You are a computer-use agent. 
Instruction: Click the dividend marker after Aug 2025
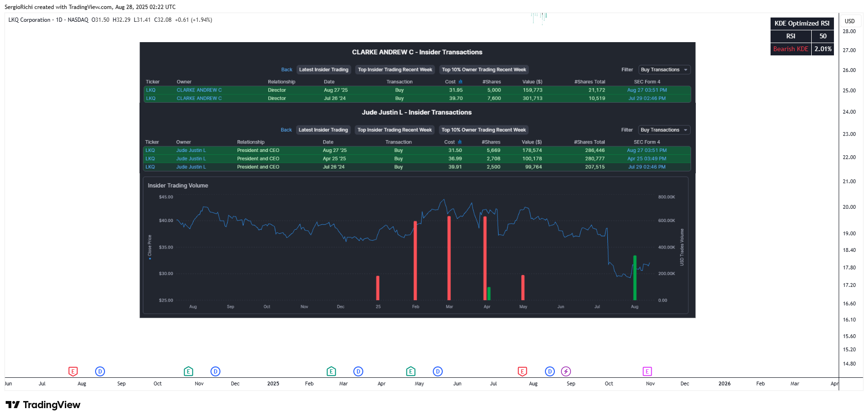click(x=550, y=372)
